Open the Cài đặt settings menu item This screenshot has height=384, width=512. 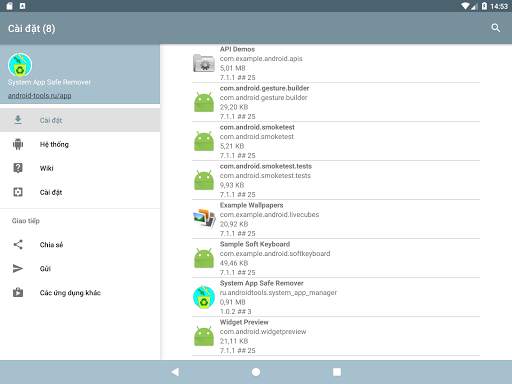pos(80,192)
